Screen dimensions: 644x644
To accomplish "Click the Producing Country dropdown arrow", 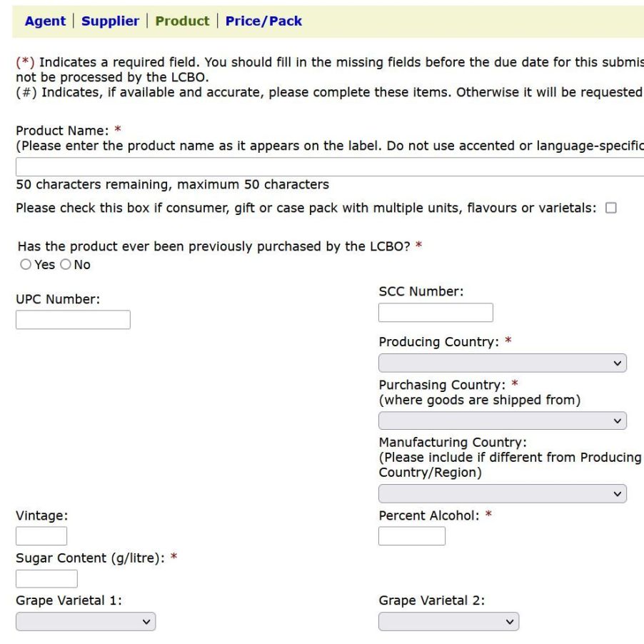I will point(618,363).
